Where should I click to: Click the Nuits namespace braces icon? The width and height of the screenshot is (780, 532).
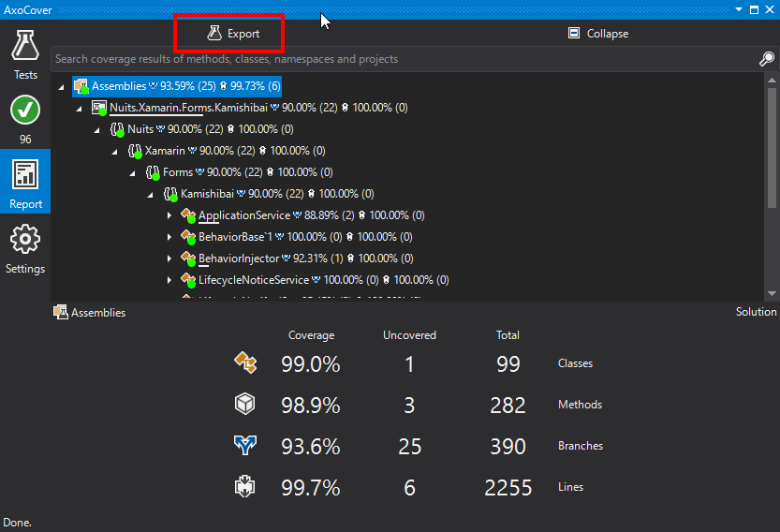(117, 129)
